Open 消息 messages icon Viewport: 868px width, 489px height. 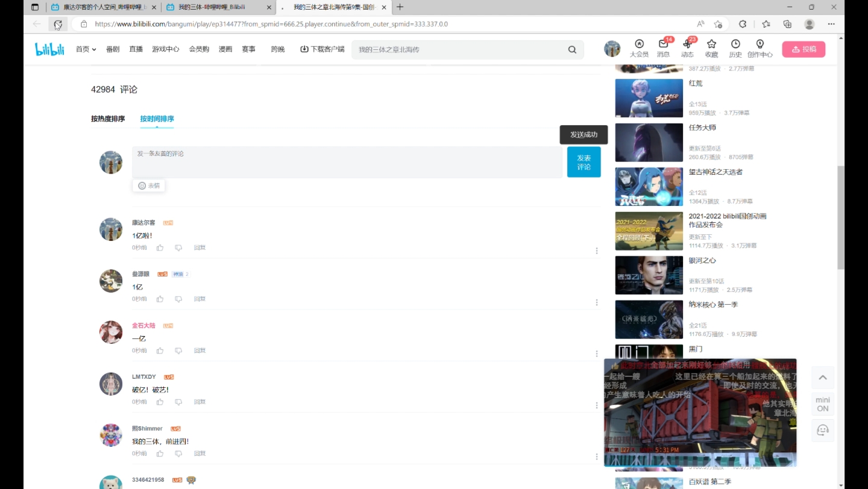point(663,49)
